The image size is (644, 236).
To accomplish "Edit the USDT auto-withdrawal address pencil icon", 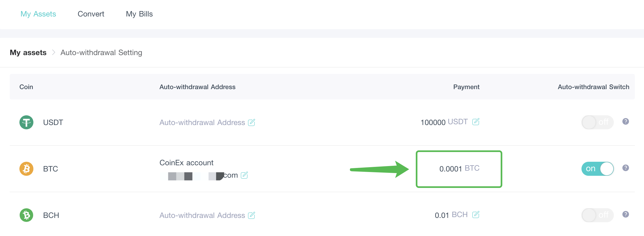I will [x=251, y=123].
